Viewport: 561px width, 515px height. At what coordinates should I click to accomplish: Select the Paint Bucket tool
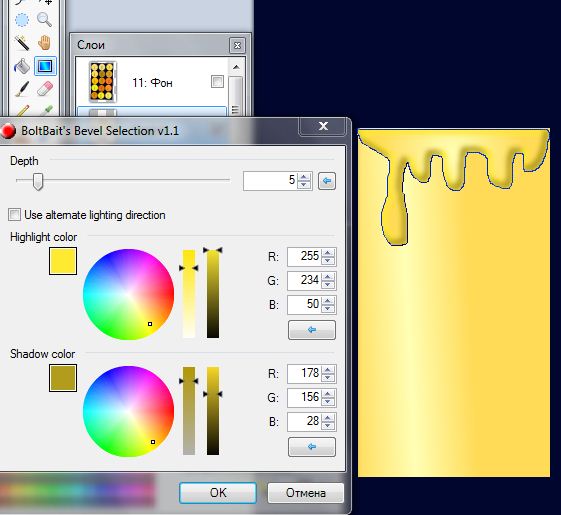click(x=21, y=66)
